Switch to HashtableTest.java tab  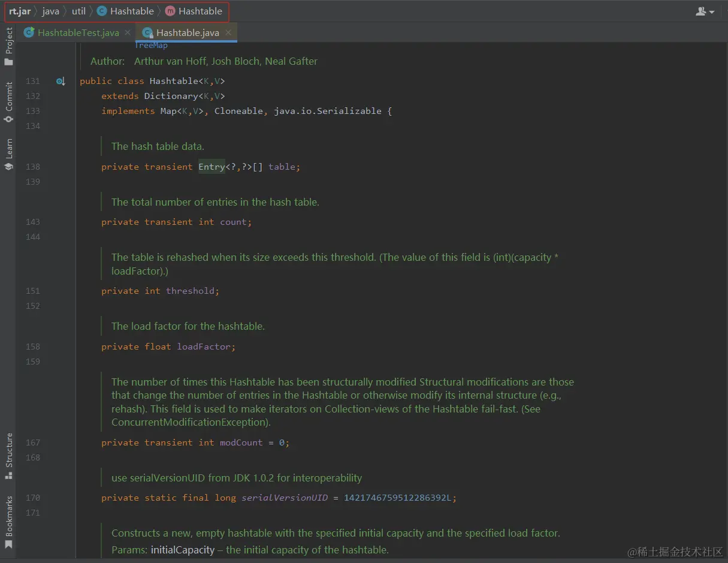click(x=78, y=33)
